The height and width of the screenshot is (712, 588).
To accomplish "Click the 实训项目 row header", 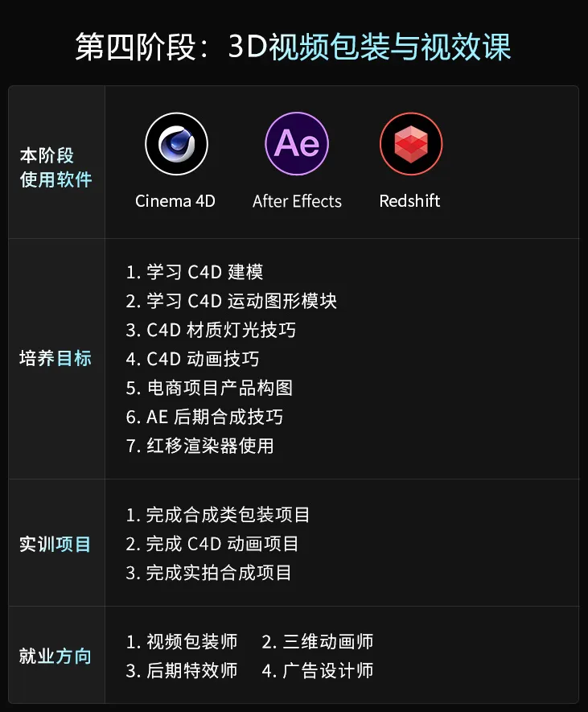I will pos(56,545).
